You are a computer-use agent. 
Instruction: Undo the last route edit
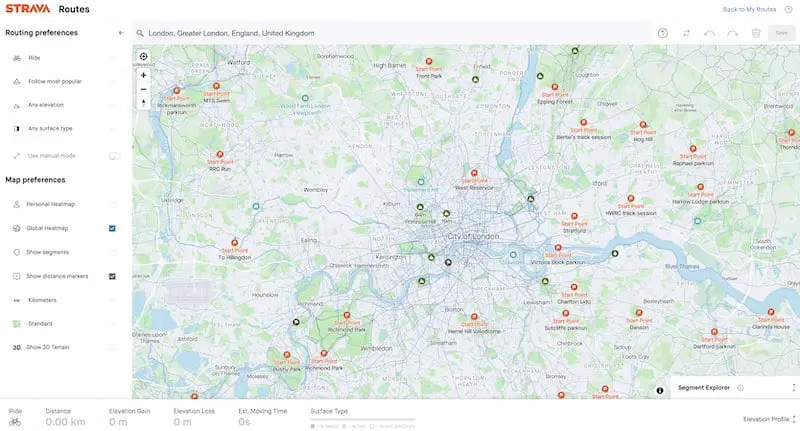pos(709,33)
